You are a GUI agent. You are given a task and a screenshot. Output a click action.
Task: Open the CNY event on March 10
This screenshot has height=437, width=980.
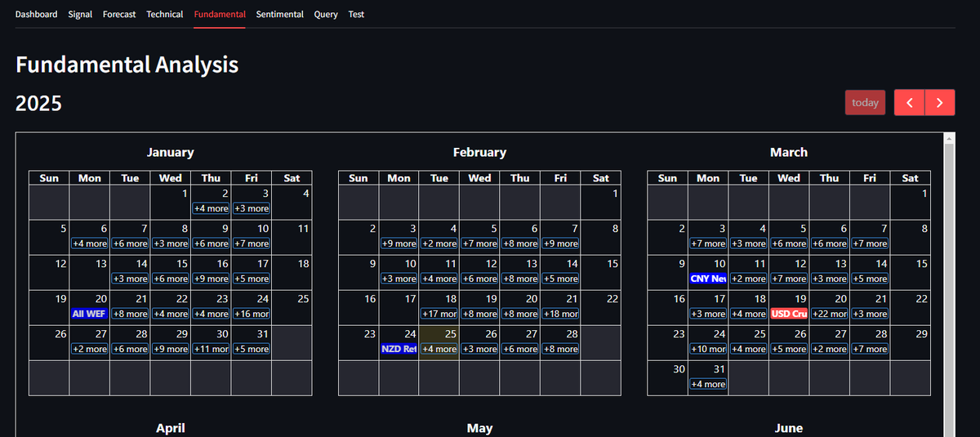point(708,279)
